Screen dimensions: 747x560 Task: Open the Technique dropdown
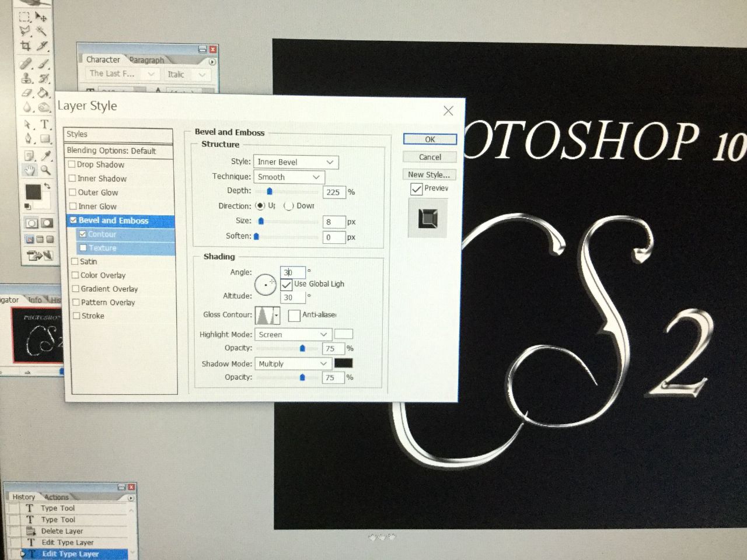289,177
